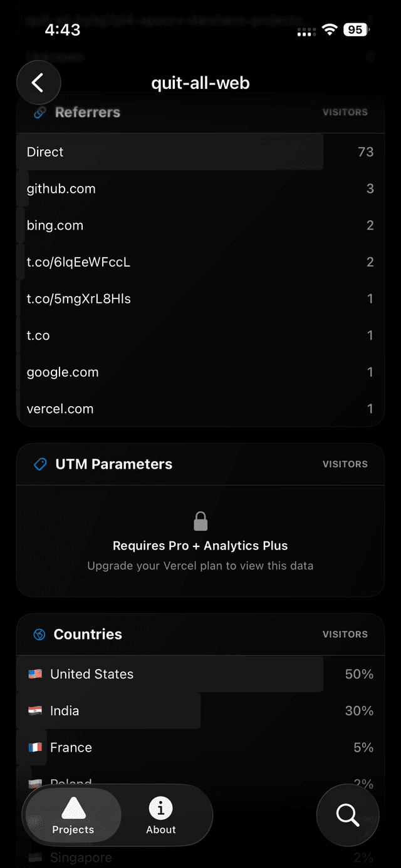Viewport: 401px width, 868px height.
Task: Click the Projects triangle icon
Action: [72, 807]
